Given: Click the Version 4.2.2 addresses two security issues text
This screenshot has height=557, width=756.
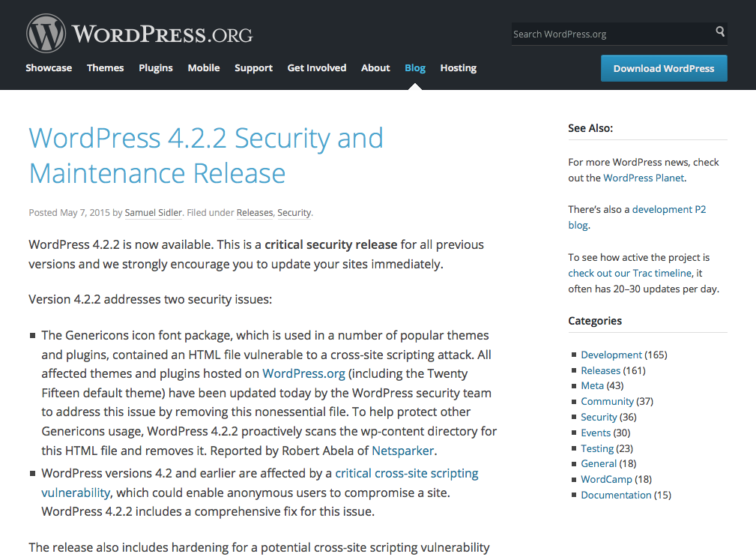Looking at the screenshot, I should [150, 299].
